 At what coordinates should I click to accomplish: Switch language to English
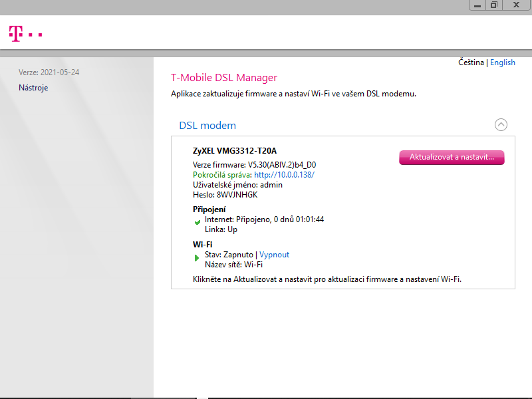pyautogui.click(x=503, y=63)
